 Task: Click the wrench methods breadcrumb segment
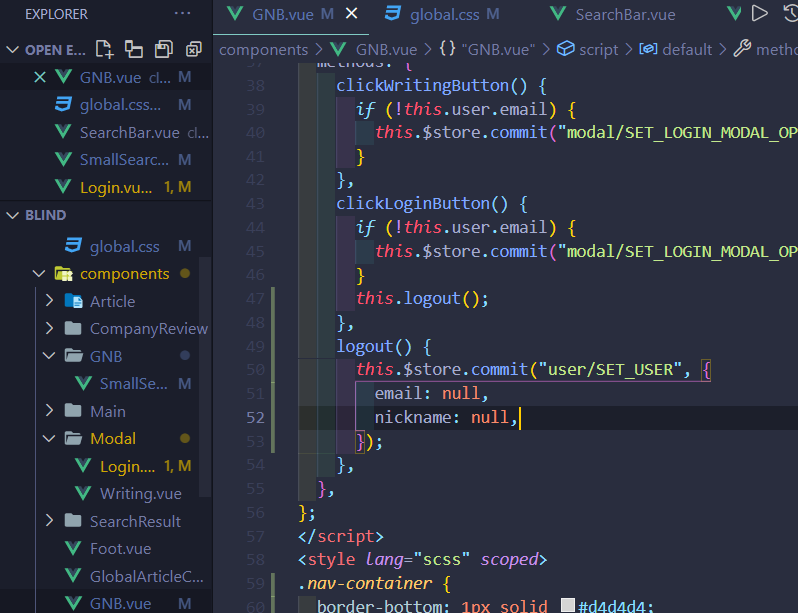coord(765,49)
